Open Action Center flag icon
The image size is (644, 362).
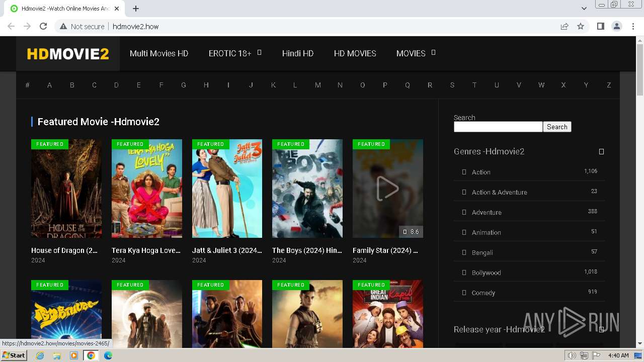(x=596, y=355)
